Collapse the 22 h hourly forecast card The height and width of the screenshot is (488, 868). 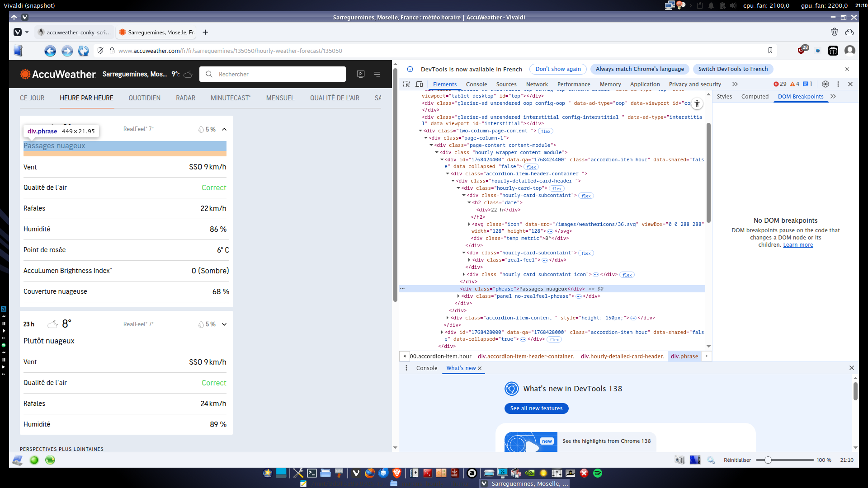tap(224, 129)
